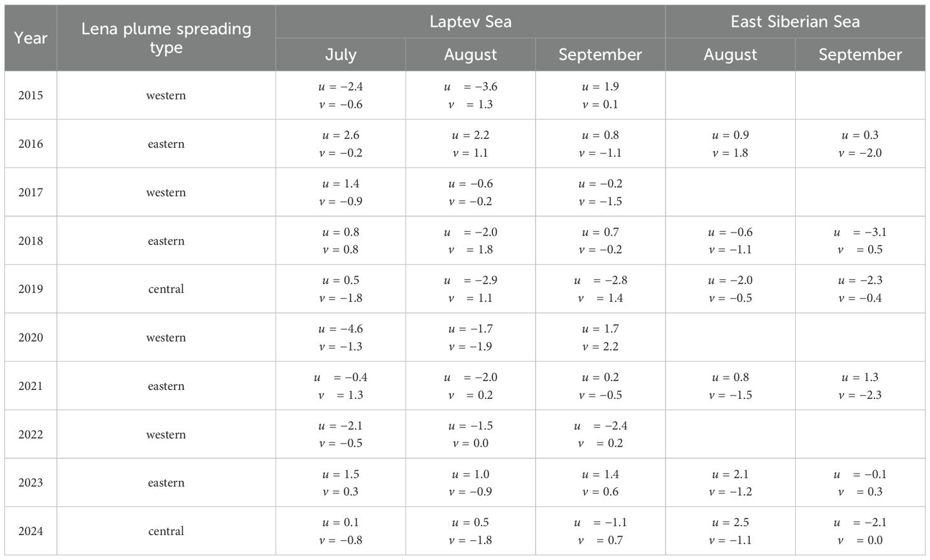This screenshot has width=930, height=560.
Task: Select the 2024 year cell
Action: [x=31, y=531]
